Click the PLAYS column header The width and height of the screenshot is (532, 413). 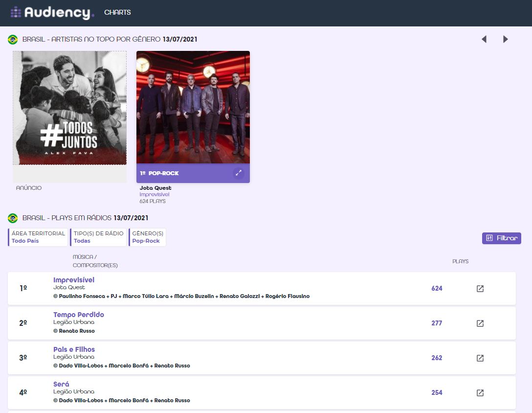click(x=461, y=261)
